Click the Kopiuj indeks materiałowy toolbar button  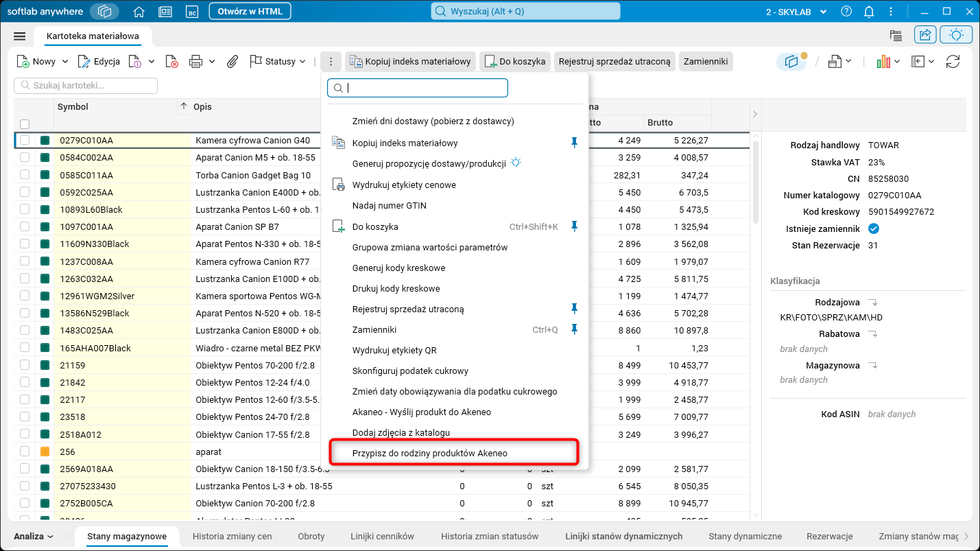[x=410, y=62]
